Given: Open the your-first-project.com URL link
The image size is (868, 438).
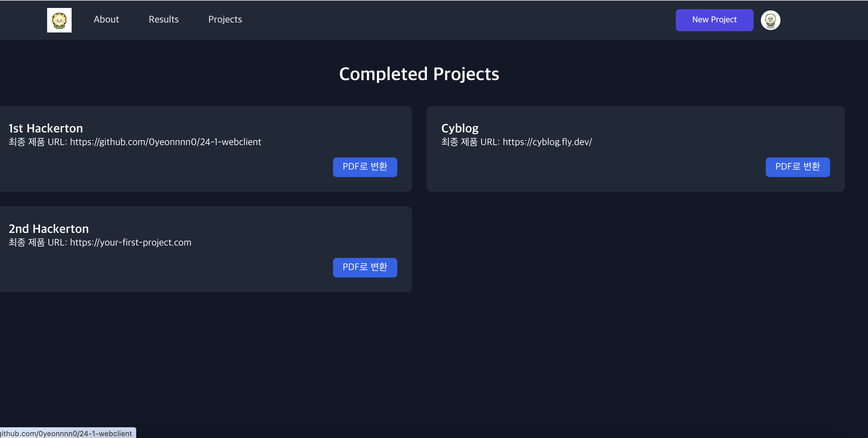Looking at the screenshot, I should point(130,243).
